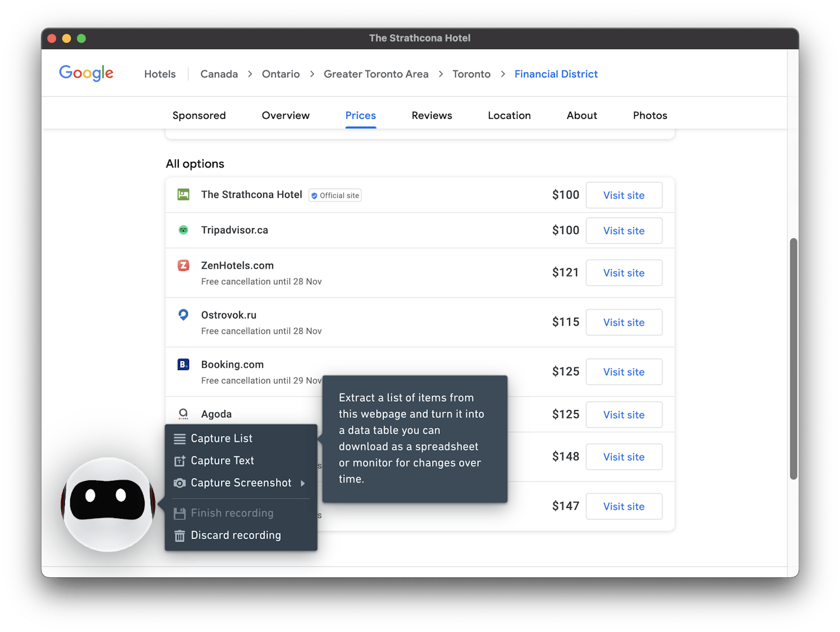The height and width of the screenshot is (632, 840).
Task: Click the Discard recording trash icon
Action: tap(179, 535)
